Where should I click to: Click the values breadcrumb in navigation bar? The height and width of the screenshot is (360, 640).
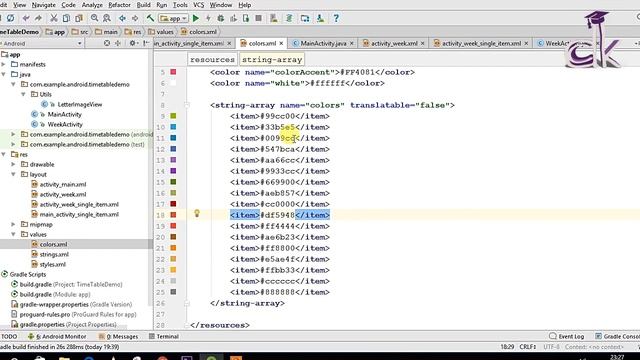(161, 32)
